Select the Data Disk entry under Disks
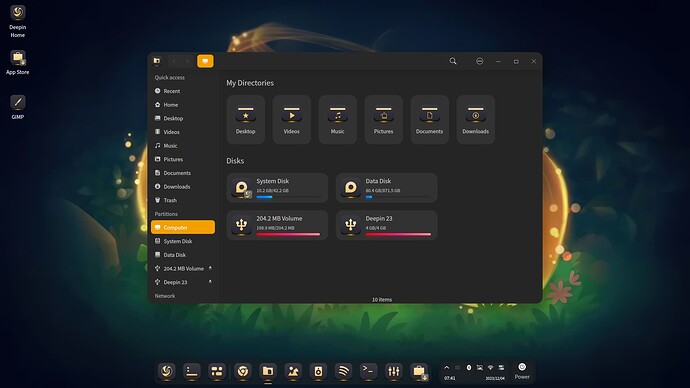690x388 pixels. point(386,188)
